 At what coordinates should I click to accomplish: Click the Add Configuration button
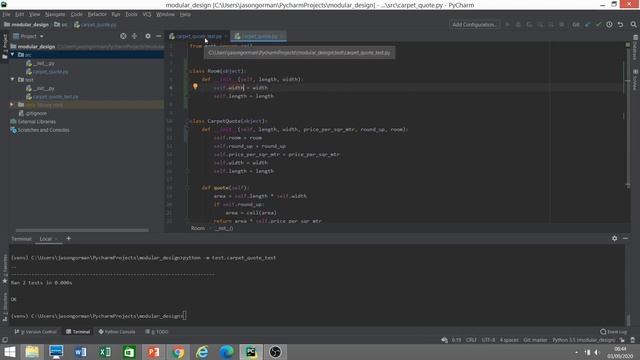pos(474,24)
